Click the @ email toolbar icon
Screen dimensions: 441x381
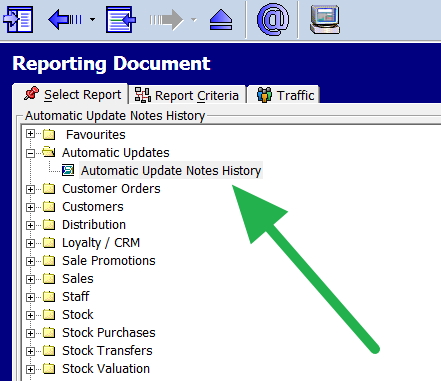(272, 19)
